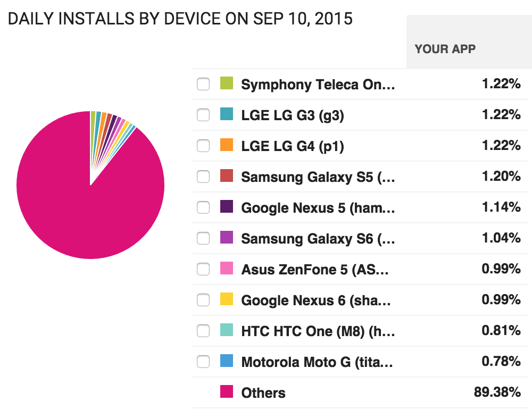The image size is (532, 418).
Task: Click the teal LG G3 color swatch
Action: [227, 114]
